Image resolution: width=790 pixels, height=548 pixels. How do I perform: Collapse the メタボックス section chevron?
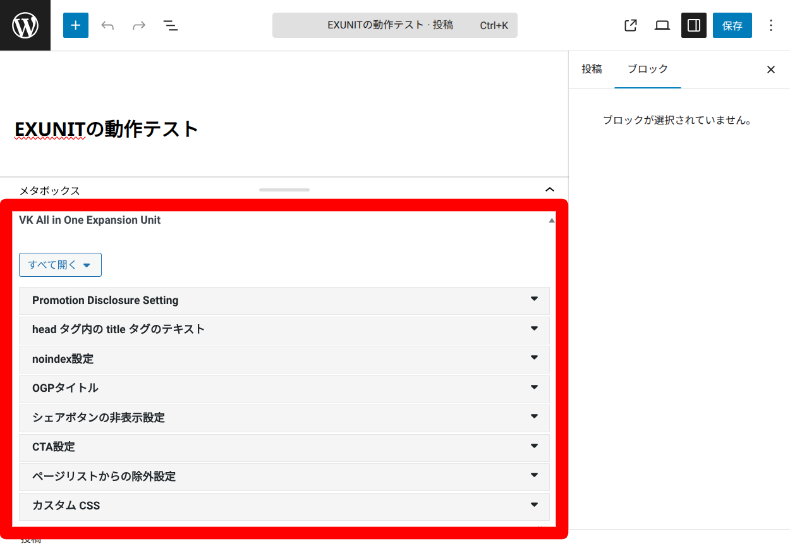pos(550,189)
